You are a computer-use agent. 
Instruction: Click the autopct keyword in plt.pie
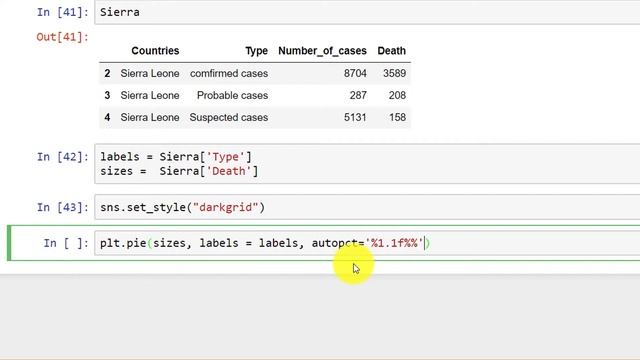point(335,243)
